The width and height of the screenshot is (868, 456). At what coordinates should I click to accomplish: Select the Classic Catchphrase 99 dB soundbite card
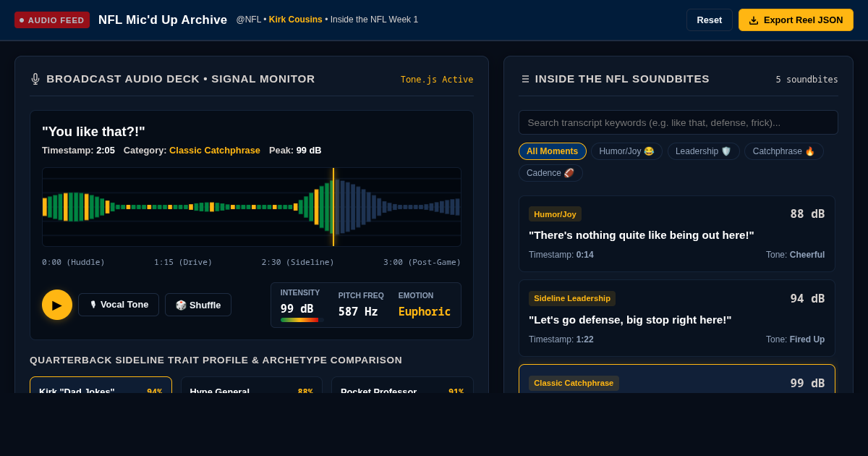[677, 379]
